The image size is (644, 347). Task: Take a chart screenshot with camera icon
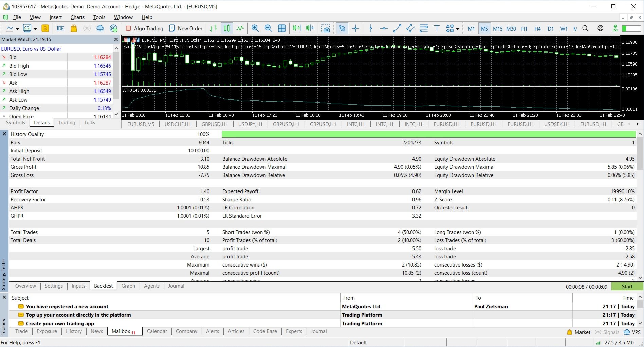pyautogui.click(x=326, y=29)
